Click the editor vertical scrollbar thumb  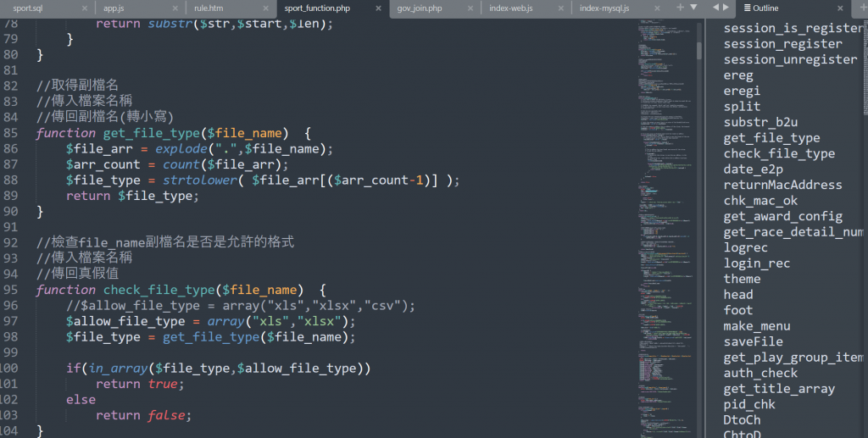point(699,50)
